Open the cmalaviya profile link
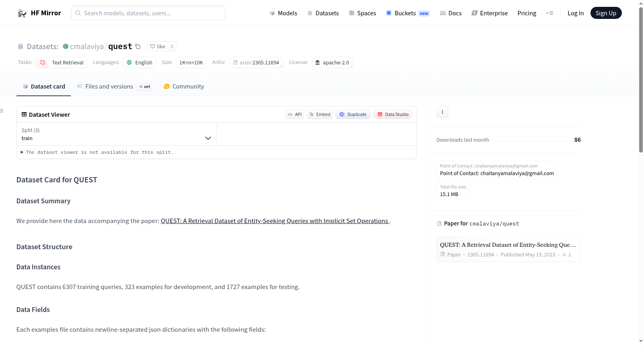Screen dimensions: 644x345 point(87,46)
